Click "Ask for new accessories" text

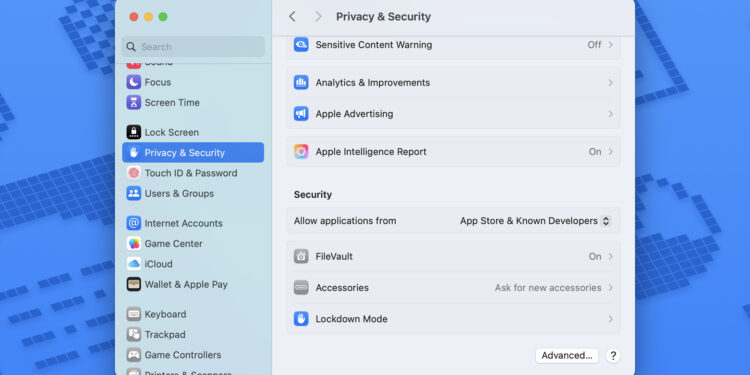[548, 287]
